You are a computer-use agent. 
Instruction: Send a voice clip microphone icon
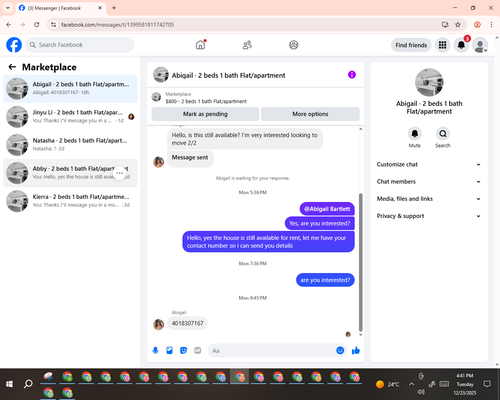155,350
